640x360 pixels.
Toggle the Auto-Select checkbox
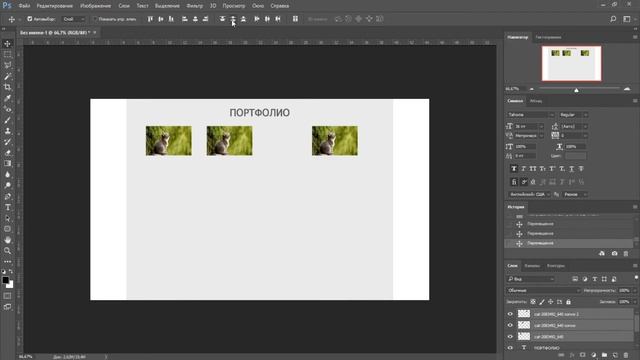pyautogui.click(x=29, y=19)
